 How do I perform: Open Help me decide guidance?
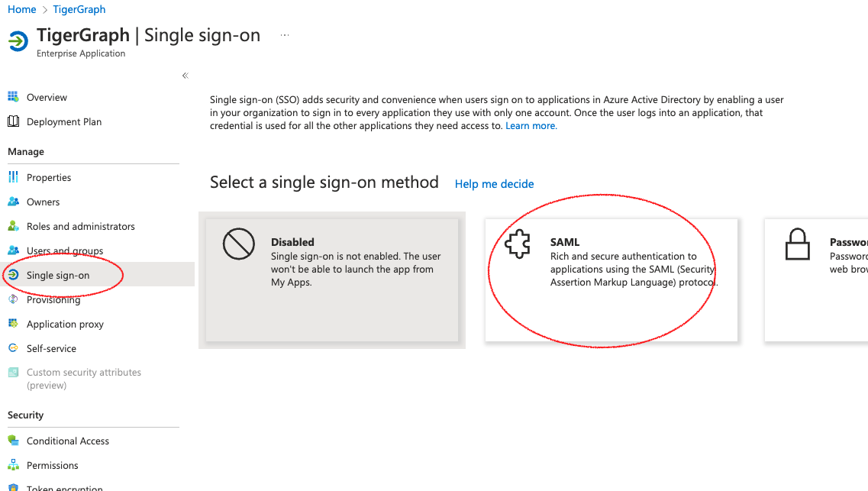[494, 184]
